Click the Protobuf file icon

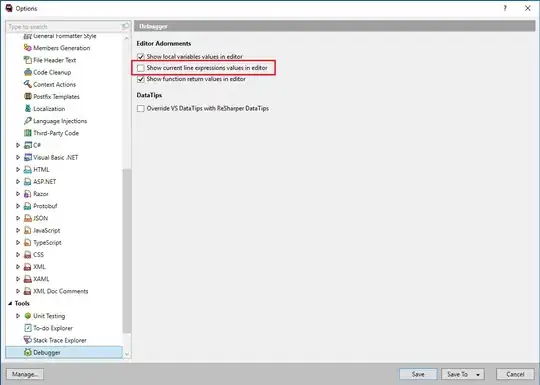[28, 206]
